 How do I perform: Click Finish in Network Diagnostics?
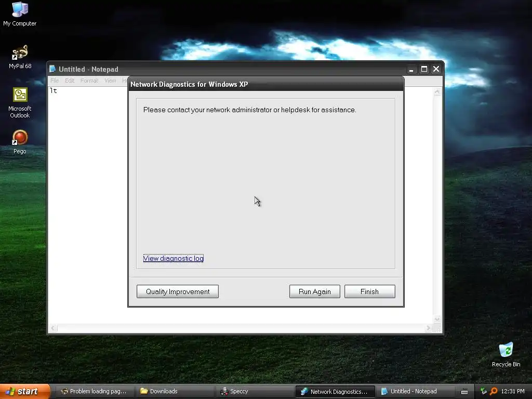pyautogui.click(x=369, y=291)
